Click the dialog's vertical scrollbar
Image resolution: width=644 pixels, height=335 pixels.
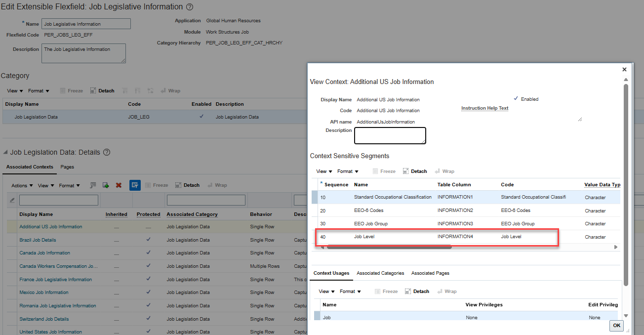click(626, 185)
